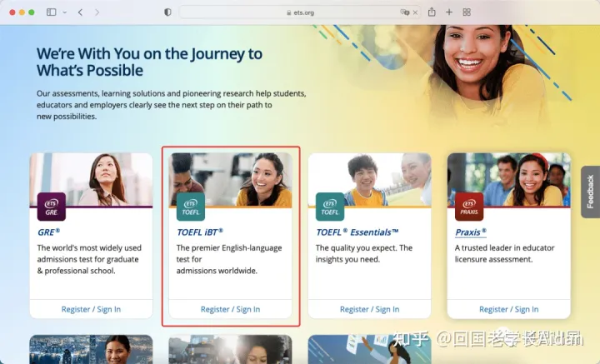Show the tab overview grid icon
Viewport: 600px width, 364px height.
(467, 12)
